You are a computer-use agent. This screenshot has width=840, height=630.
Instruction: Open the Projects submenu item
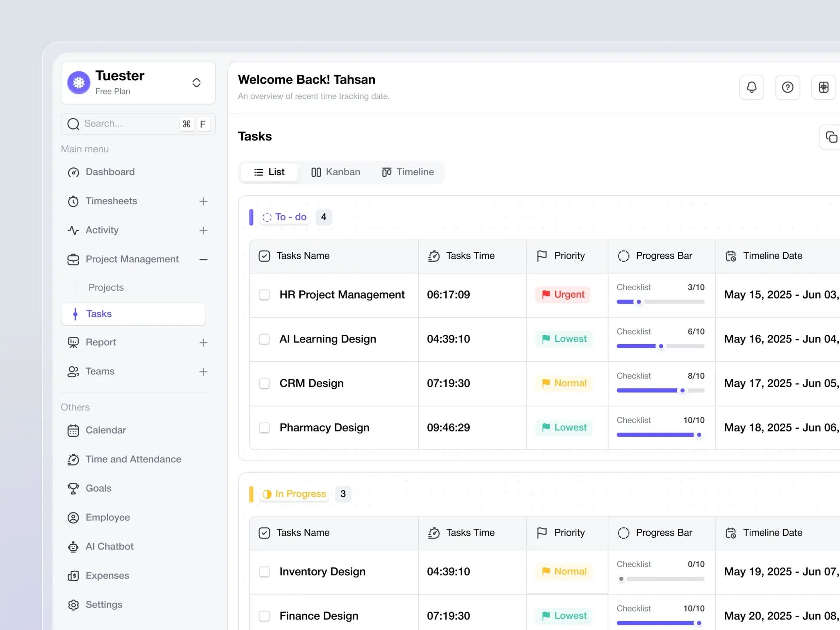click(x=106, y=288)
